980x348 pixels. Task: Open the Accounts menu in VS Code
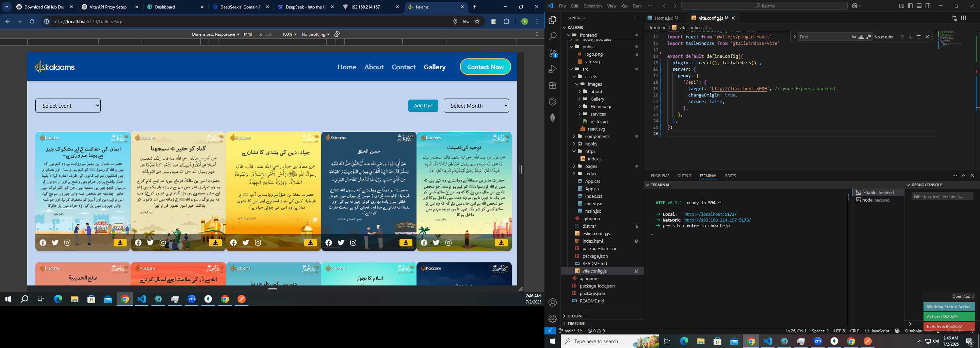[x=553, y=302]
